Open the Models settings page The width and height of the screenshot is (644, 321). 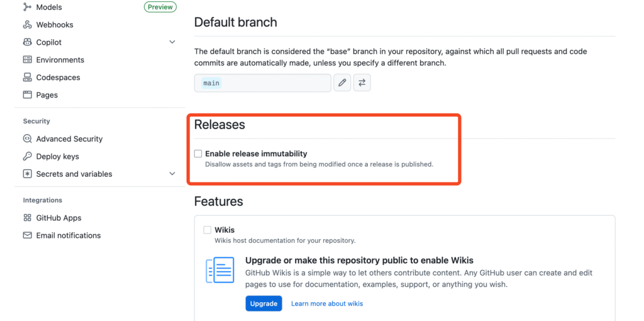(49, 7)
